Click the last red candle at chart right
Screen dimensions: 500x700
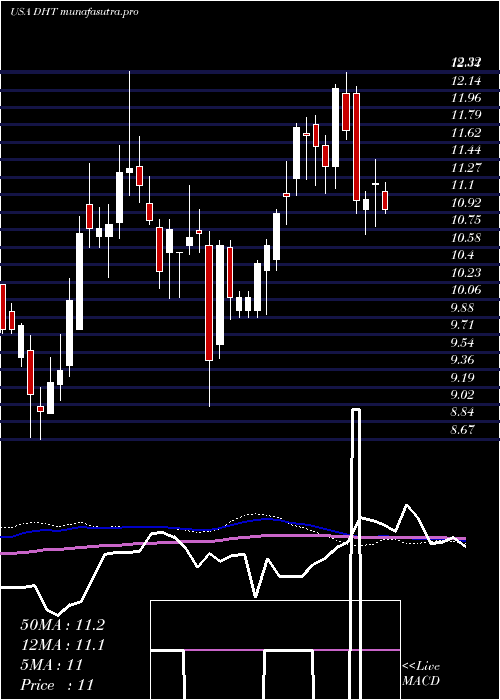(x=385, y=200)
